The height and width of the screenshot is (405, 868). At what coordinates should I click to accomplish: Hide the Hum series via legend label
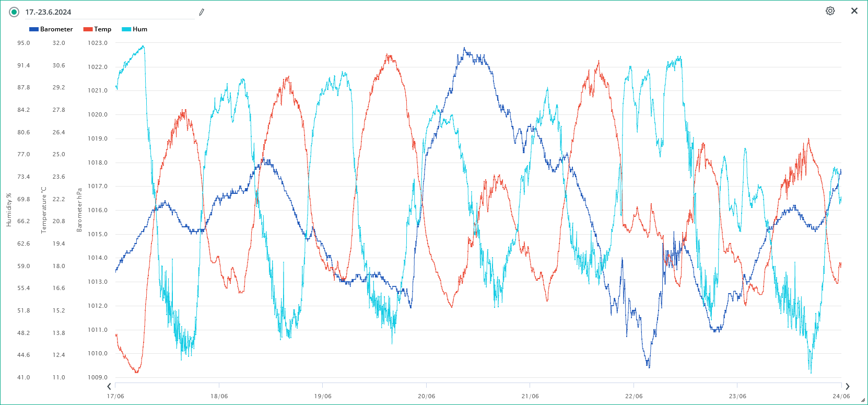click(x=140, y=29)
